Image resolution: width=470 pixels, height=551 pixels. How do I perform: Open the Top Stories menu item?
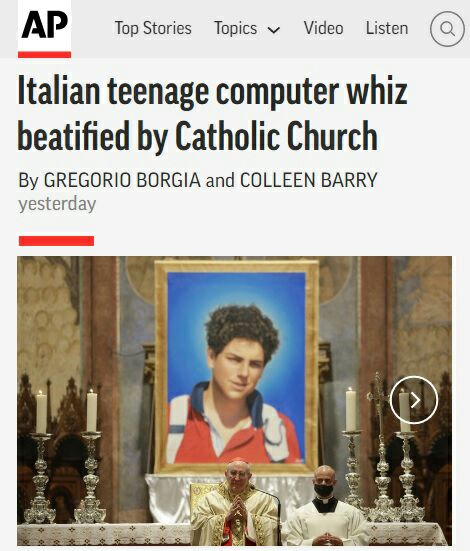point(153,28)
